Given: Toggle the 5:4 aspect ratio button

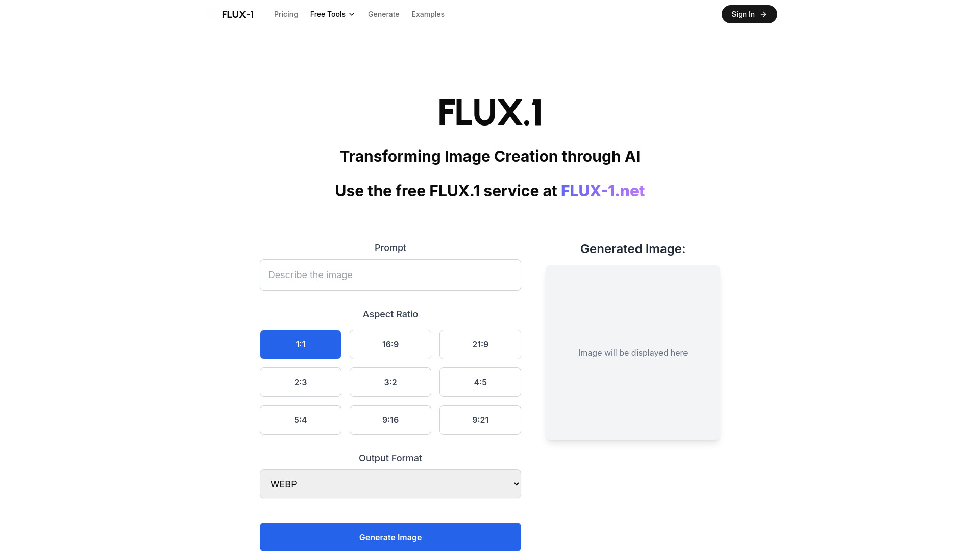Looking at the screenshot, I should pyautogui.click(x=300, y=420).
